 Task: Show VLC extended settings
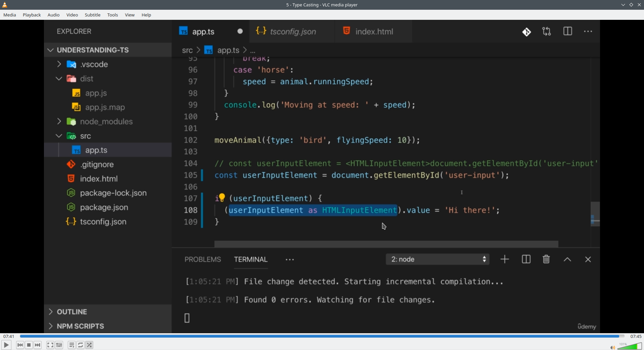coord(59,345)
